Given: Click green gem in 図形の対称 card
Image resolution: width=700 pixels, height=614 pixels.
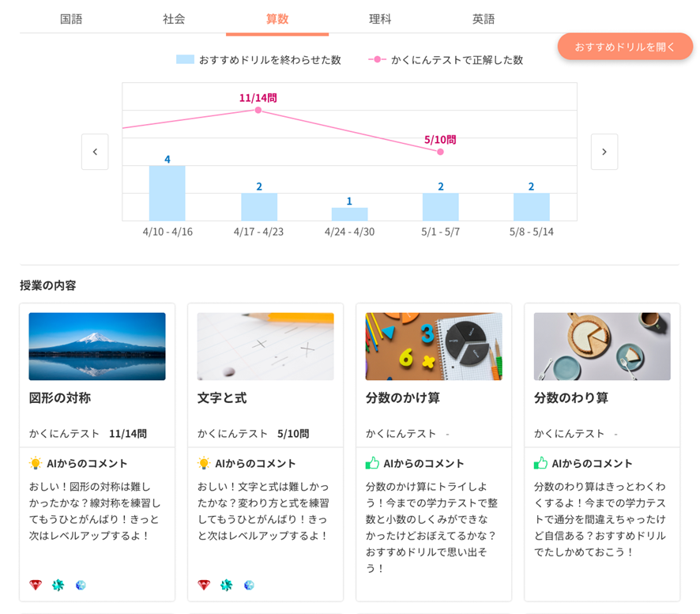Looking at the screenshot, I should [58, 585].
